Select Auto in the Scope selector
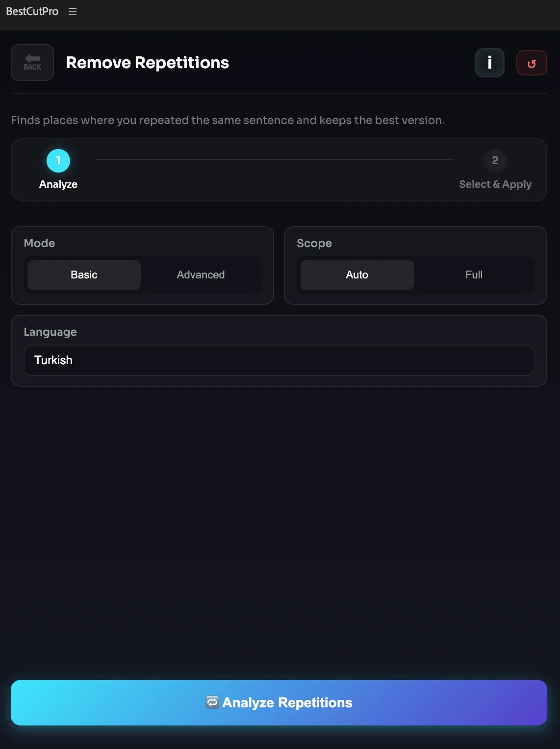 (x=357, y=275)
